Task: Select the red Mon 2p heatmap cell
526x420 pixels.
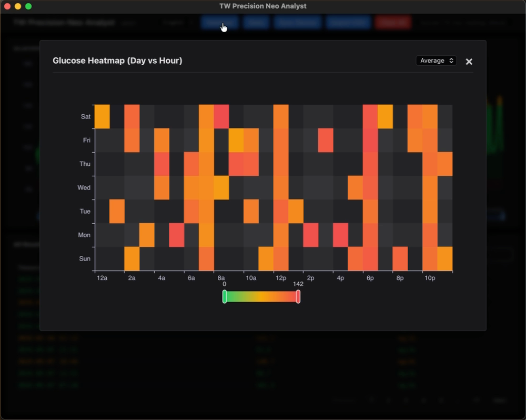Action: tap(311, 235)
